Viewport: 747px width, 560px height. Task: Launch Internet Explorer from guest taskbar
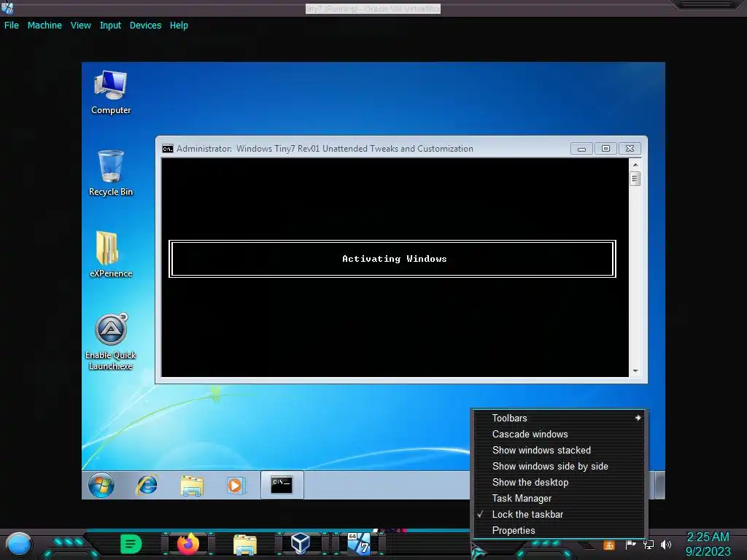(147, 485)
